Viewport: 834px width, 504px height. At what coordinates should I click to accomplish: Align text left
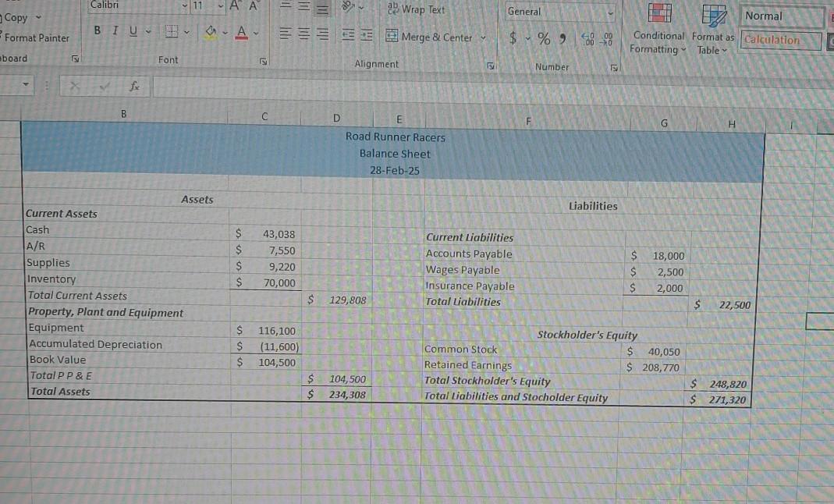pyautogui.click(x=286, y=34)
